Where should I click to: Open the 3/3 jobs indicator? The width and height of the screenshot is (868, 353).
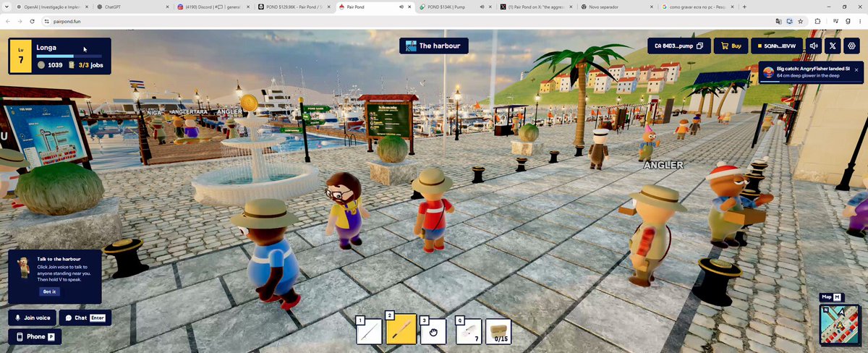pyautogui.click(x=86, y=65)
